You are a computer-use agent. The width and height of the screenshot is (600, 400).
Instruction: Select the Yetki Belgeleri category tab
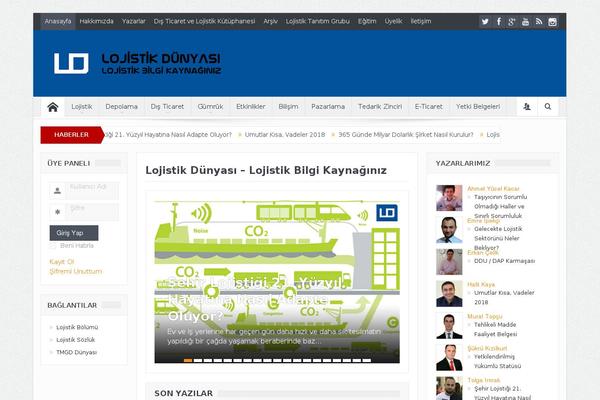coord(478,107)
